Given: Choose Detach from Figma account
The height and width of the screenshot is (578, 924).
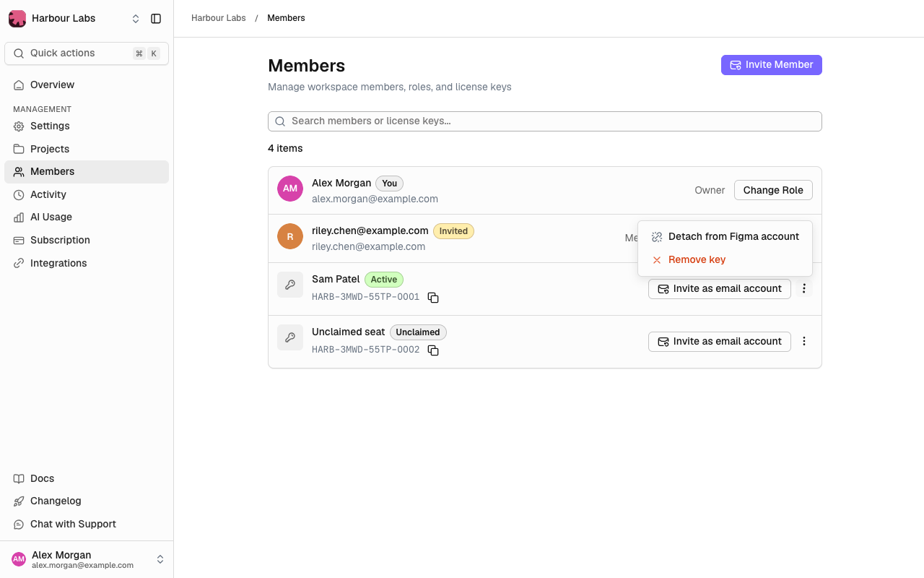Looking at the screenshot, I should click(x=725, y=236).
